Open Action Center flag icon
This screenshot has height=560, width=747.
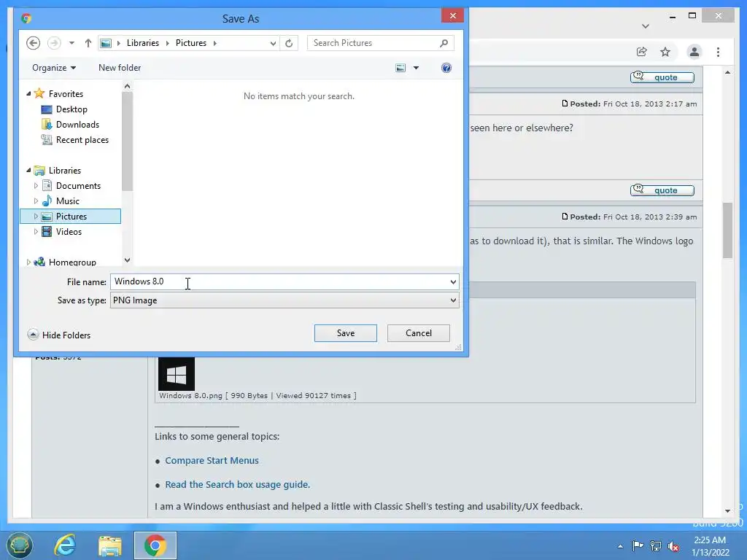tap(638, 545)
